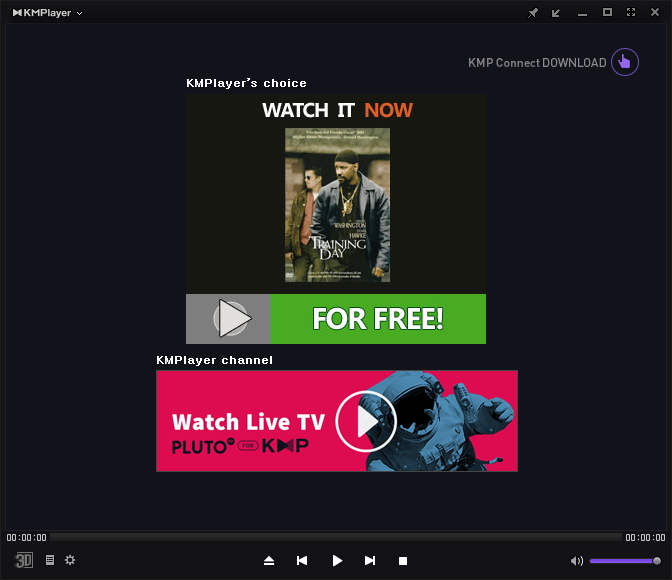Switch to compact mode with the arrow icon
The image size is (672, 580).
[556, 13]
